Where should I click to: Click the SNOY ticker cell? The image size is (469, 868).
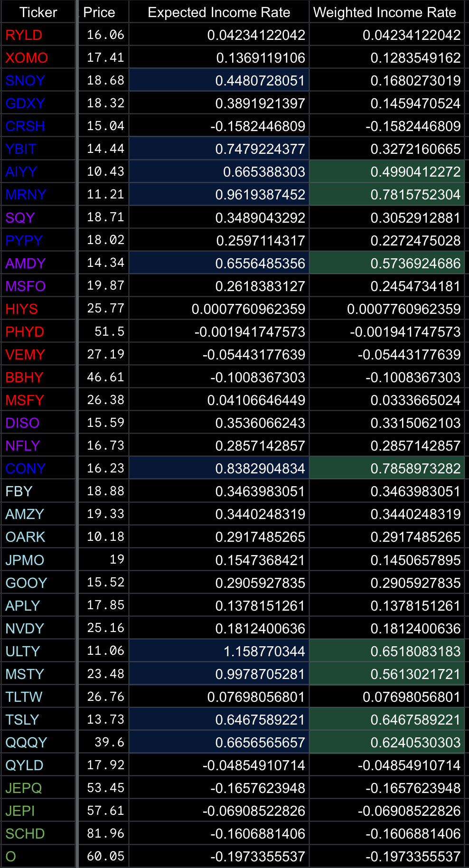(x=38, y=80)
